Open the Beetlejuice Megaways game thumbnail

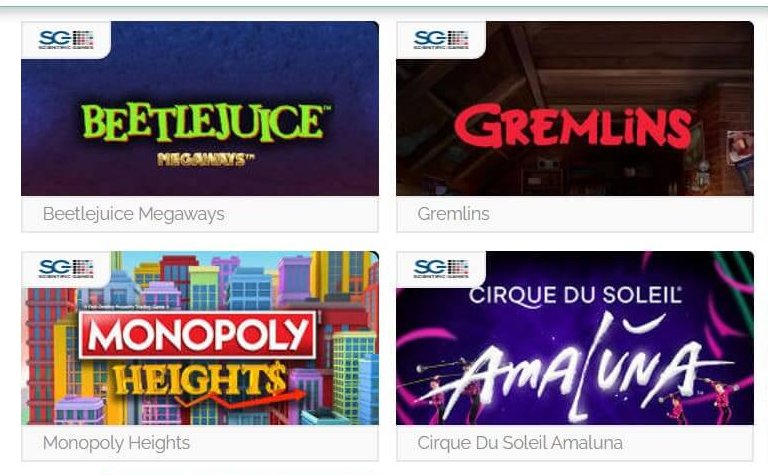point(200,108)
